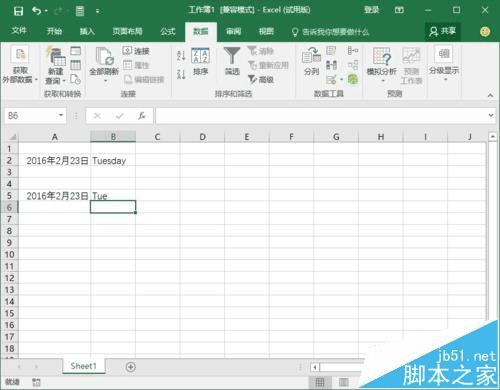Open Get External Data (获取外部数据)
This screenshot has height=390, width=500.
[x=20, y=65]
